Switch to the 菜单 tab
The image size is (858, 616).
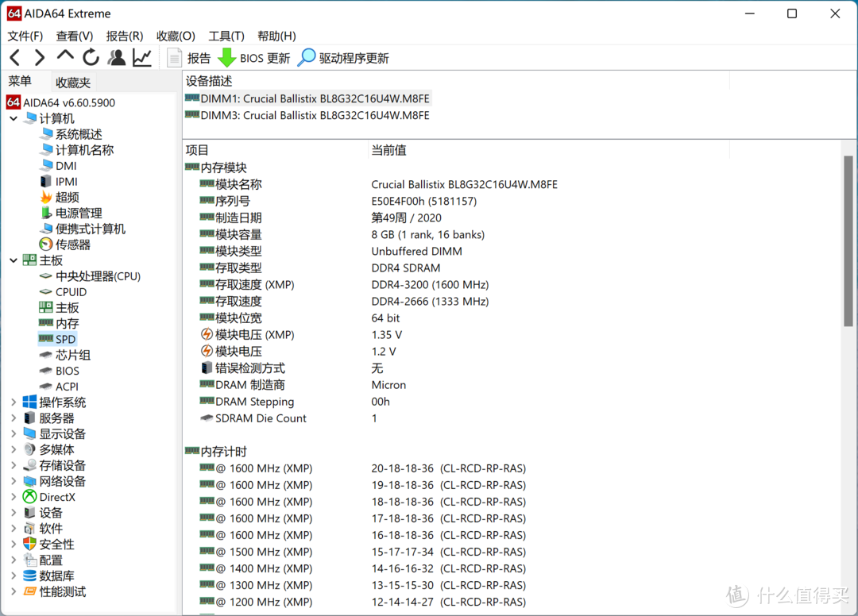(x=20, y=82)
